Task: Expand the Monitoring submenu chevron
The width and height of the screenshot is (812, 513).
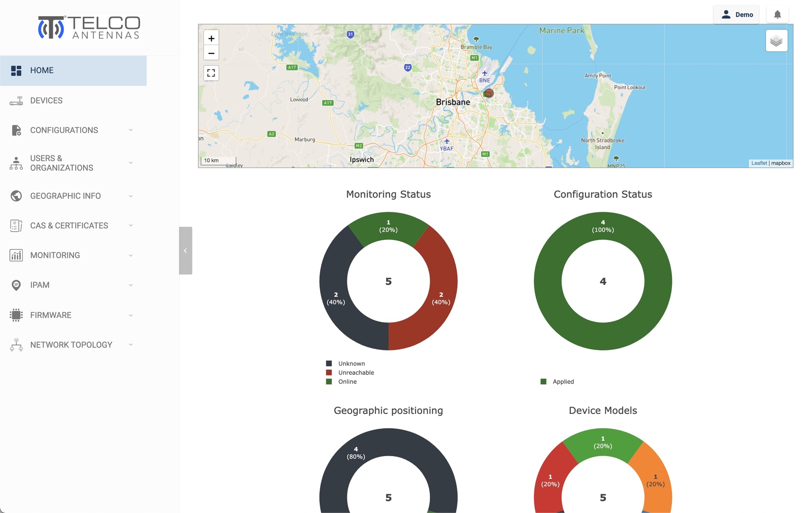Action: 130,255
